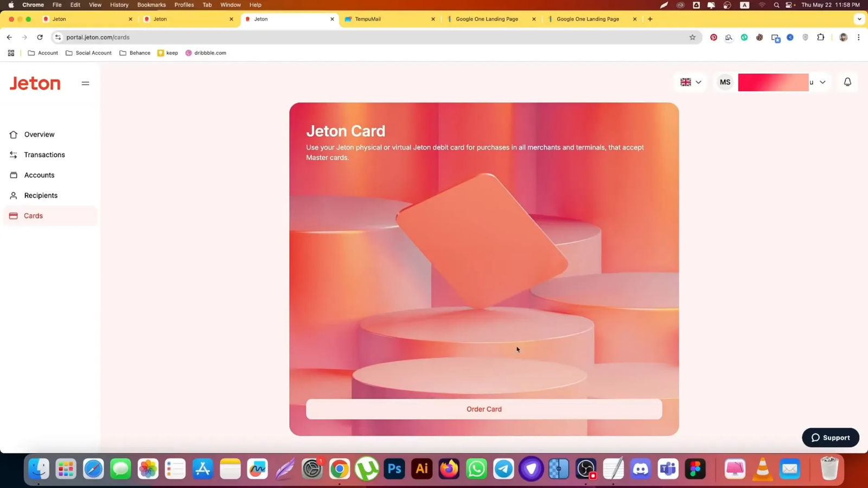Image resolution: width=868 pixels, height=488 pixels.
Task: Open the dribbble.com bookmark
Action: click(x=206, y=53)
